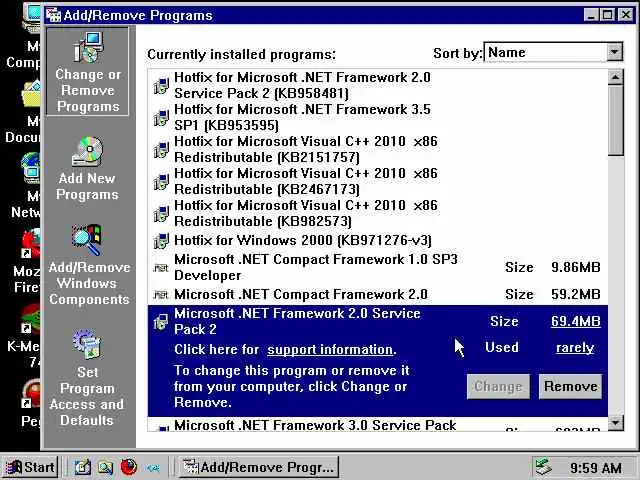The width and height of the screenshot is (640, 480).
Task: Click program list scroll down arrow
Action: coord(616,423)
